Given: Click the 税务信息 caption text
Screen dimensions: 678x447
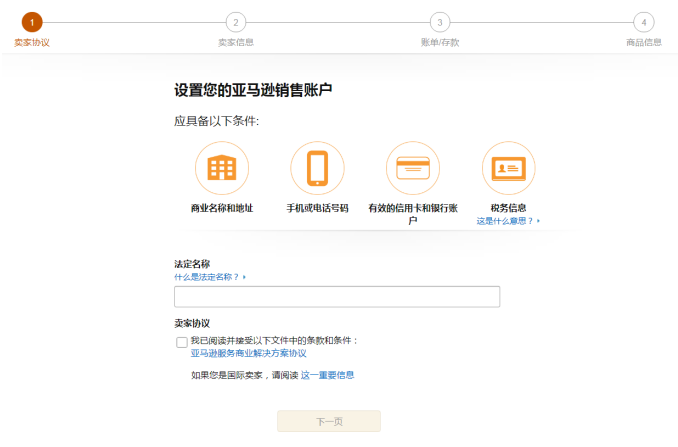Looking at the screenshot, I should tap(508, 208).
